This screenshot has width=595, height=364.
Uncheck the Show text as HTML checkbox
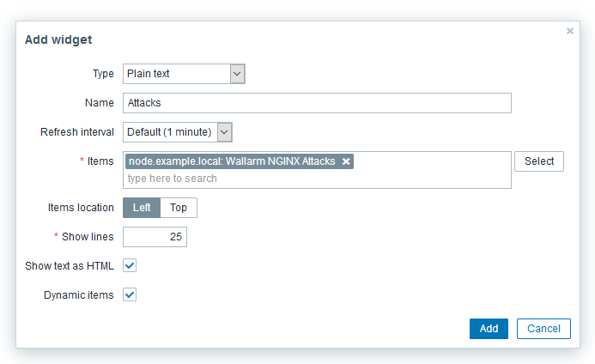tap(130, 266)
